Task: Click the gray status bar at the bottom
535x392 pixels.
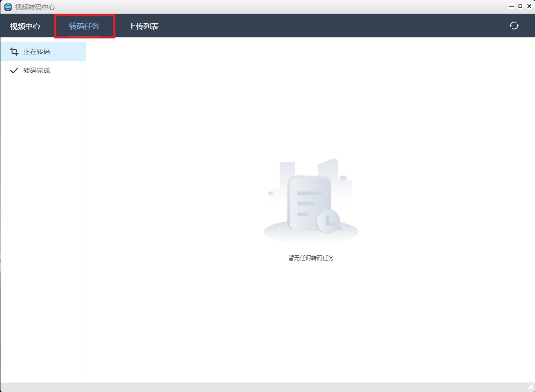Action: (x=265, y=387)
